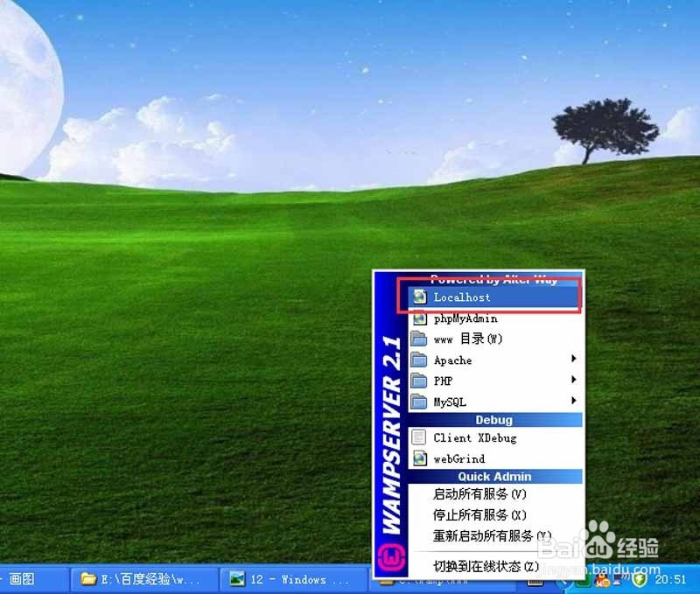
Task: Click the green shield security tray icon
Action: coord(640,581)
